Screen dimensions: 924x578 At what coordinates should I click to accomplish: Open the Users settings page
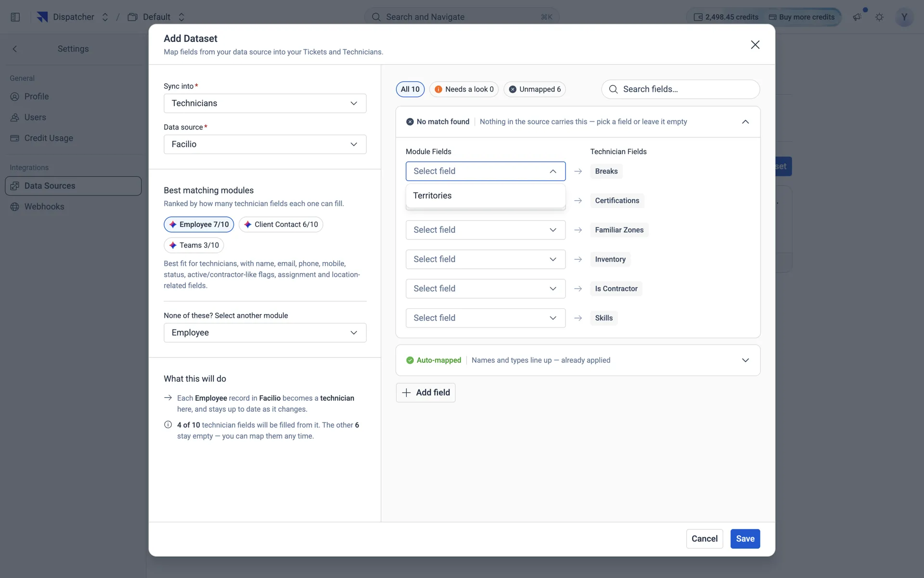(x=73, y=117)
